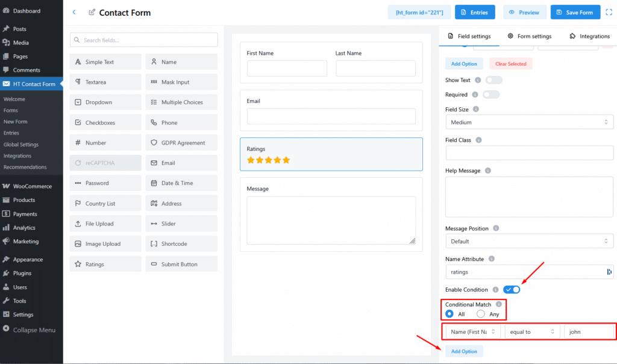Click the back arrow beside form title
617x364 pixels.
coord(74,12)
